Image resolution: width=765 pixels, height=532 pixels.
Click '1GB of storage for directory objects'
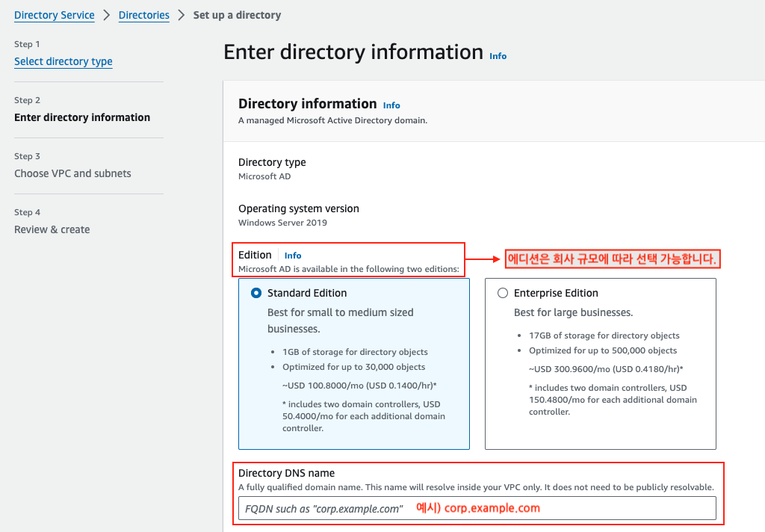pos(355,352)
